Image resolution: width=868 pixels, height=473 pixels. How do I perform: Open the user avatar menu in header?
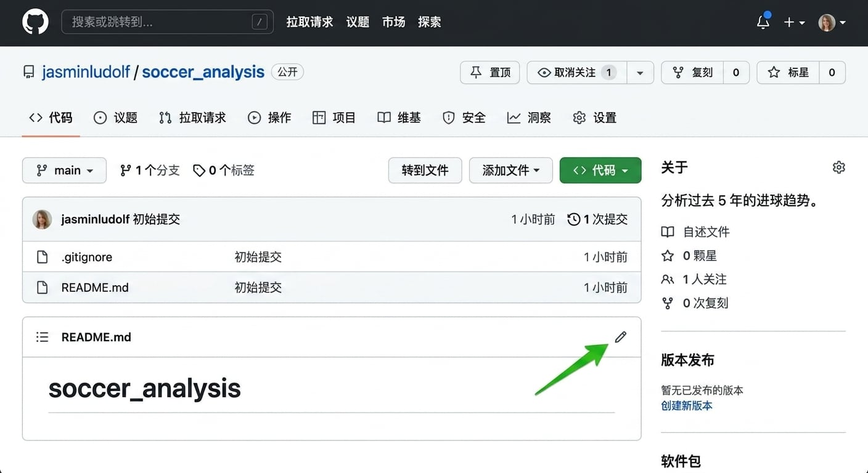pyautogui.click(x=832, y=22)
